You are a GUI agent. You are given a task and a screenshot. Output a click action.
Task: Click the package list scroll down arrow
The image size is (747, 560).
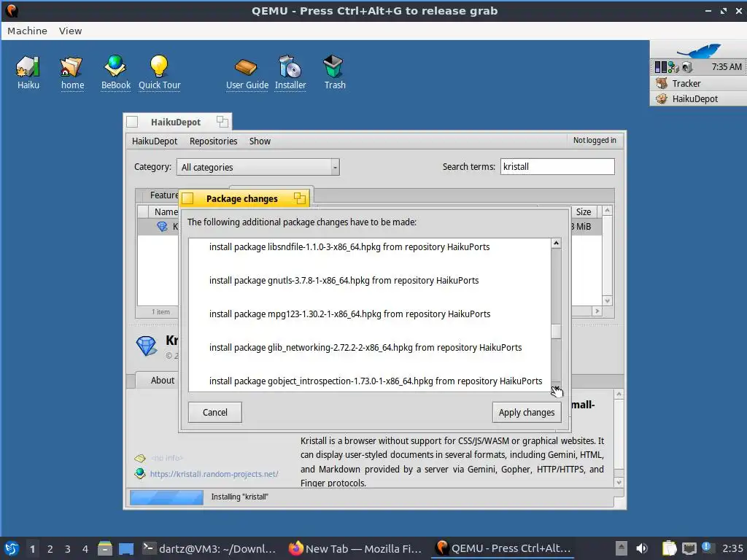coord(607,300)
